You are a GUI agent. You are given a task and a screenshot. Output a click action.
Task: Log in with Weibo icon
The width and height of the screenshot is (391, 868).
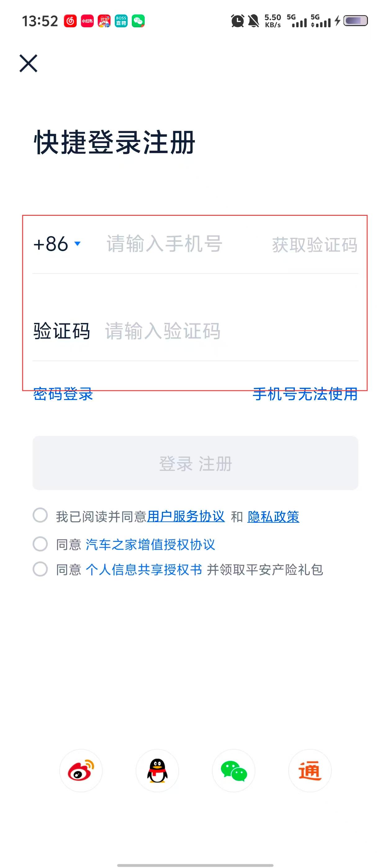81,770
